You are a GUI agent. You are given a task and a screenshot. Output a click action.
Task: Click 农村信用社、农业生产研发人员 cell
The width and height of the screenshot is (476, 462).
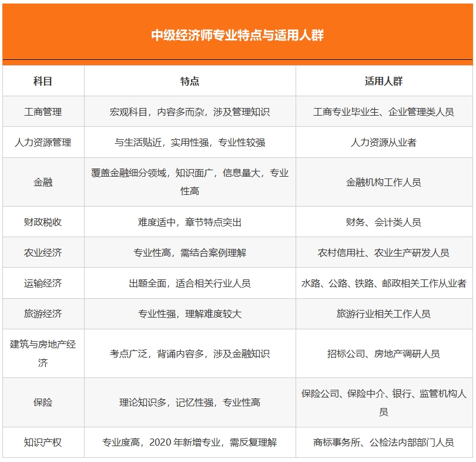tap(384, 252)
